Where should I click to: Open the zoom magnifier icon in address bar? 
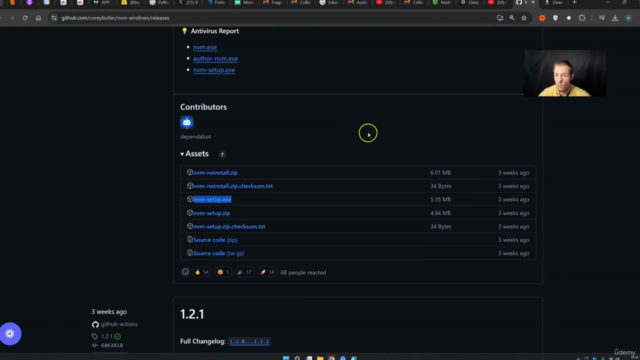click(x=512, y=18)
